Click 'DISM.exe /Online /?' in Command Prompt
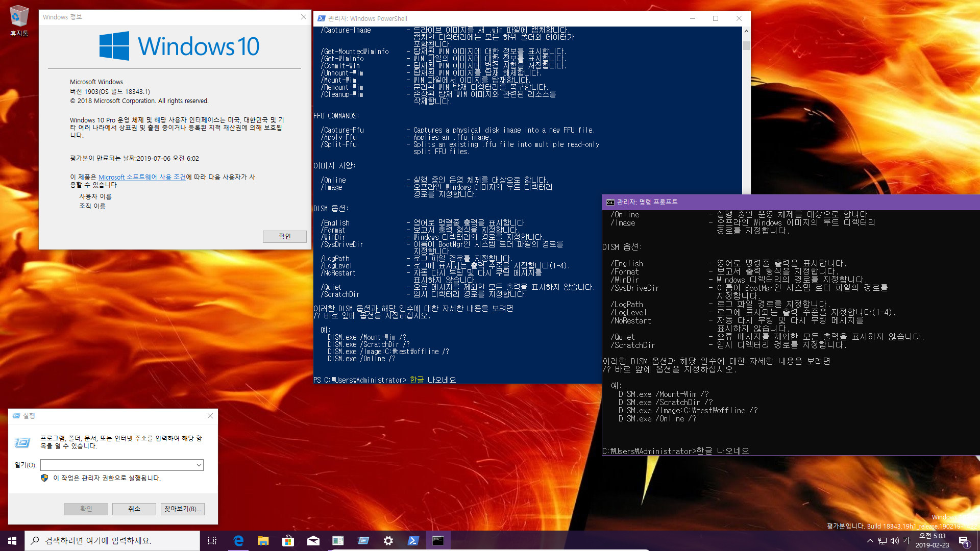Image resolution: width=980 pixels, height=551 pixels. 657,418
